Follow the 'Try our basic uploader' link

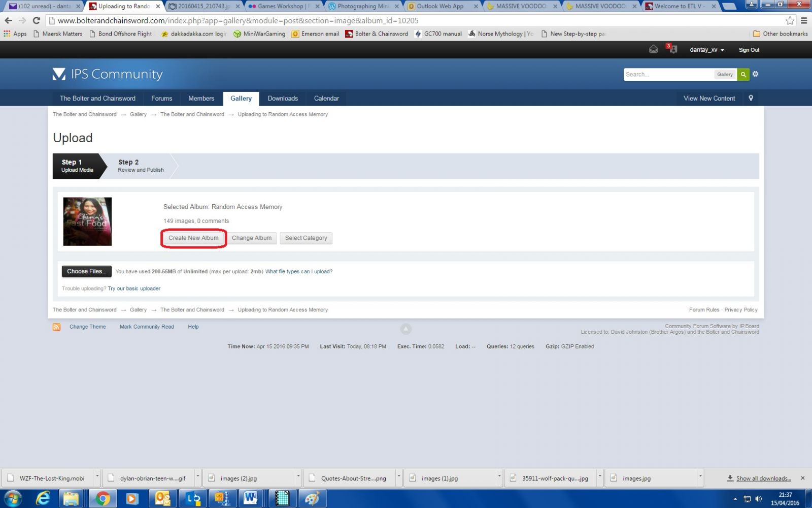coord(134,289)
